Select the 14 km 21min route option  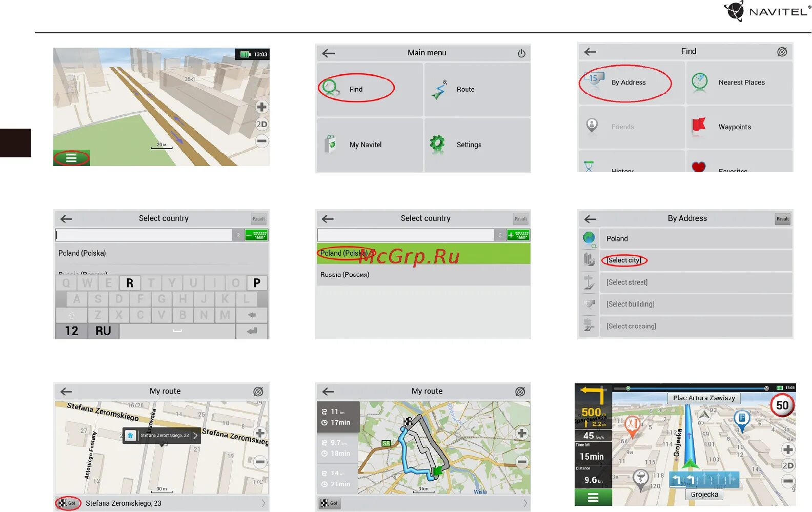click(x=338, y=479)
